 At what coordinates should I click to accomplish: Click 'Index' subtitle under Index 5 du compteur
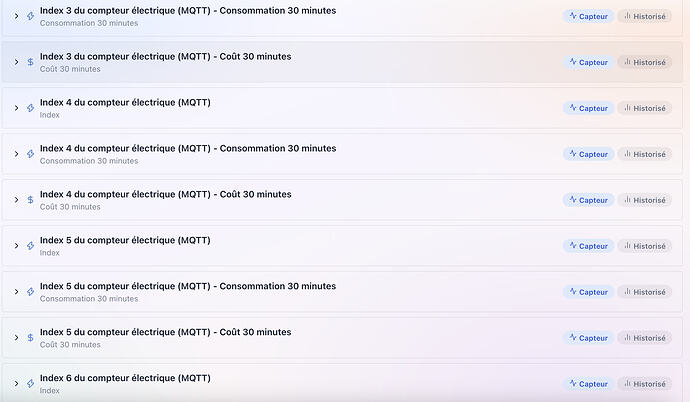(50, 253)
